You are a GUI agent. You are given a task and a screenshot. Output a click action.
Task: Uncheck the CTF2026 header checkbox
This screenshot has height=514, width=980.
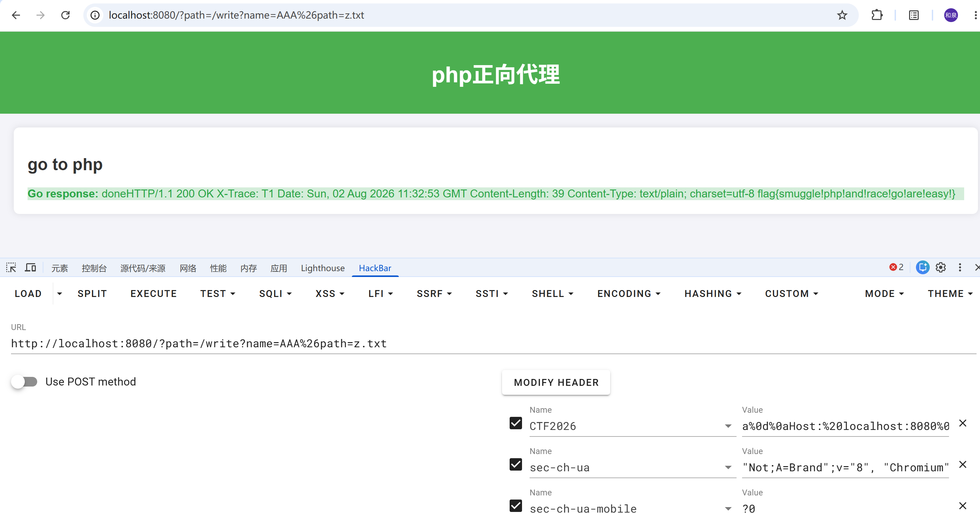(516, 423)
